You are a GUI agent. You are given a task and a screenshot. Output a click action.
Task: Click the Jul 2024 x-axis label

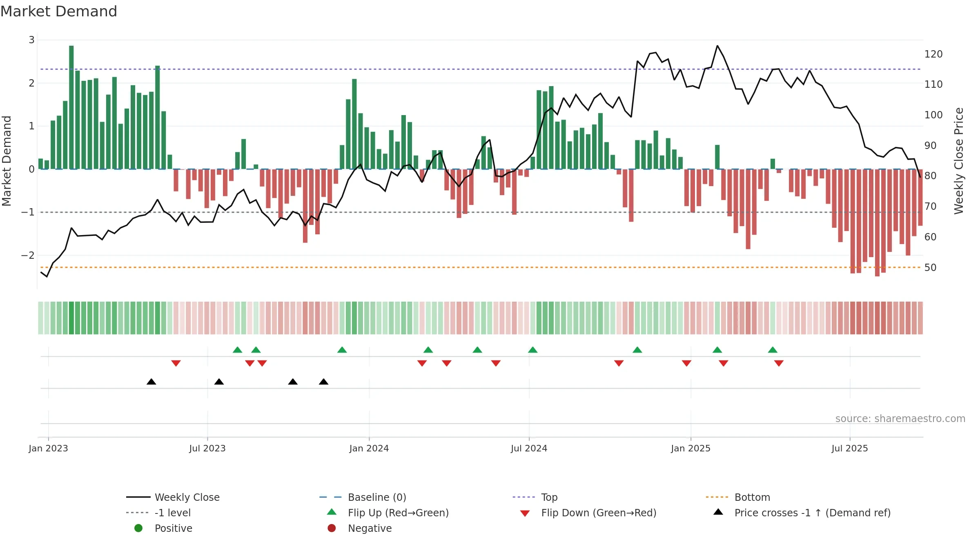coord(529,448)
